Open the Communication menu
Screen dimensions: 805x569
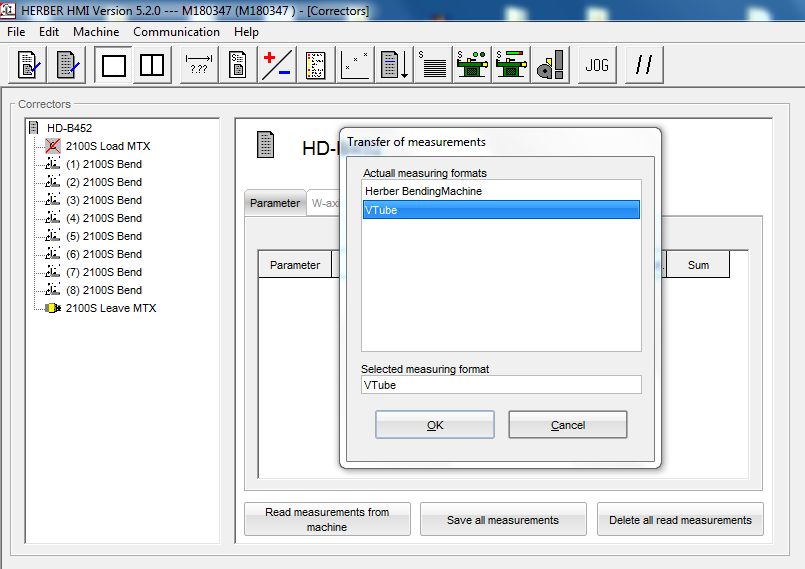176,32
